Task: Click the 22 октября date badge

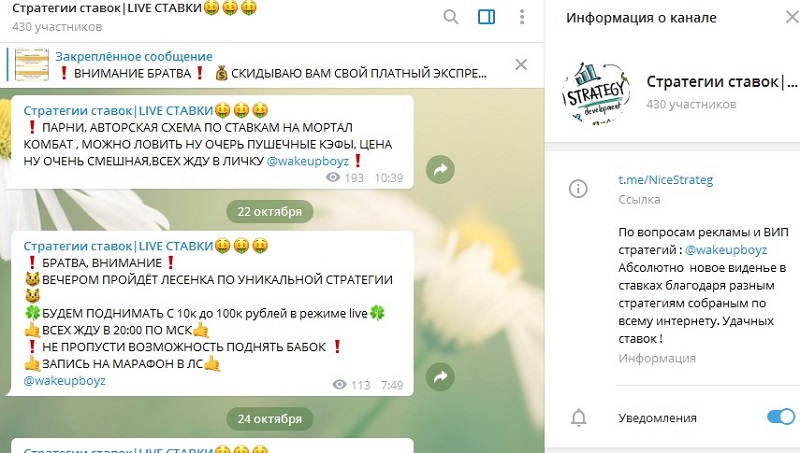Action: 269,211
